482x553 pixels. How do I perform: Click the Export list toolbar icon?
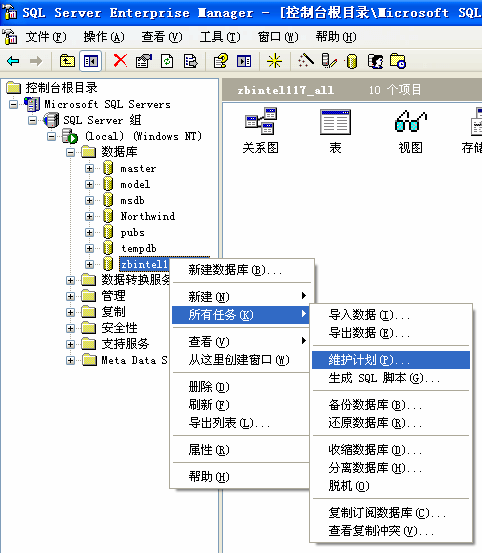190,61
